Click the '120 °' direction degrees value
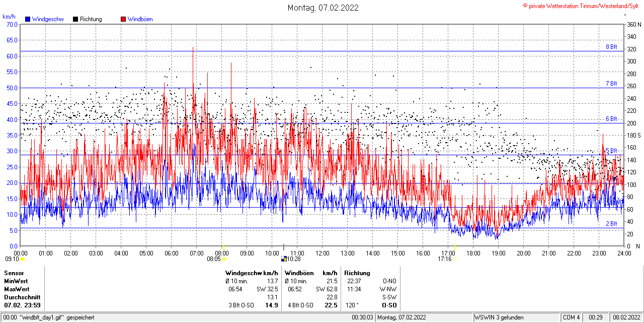The height and width of the screenshot is (323, 644). pos(351,305)
